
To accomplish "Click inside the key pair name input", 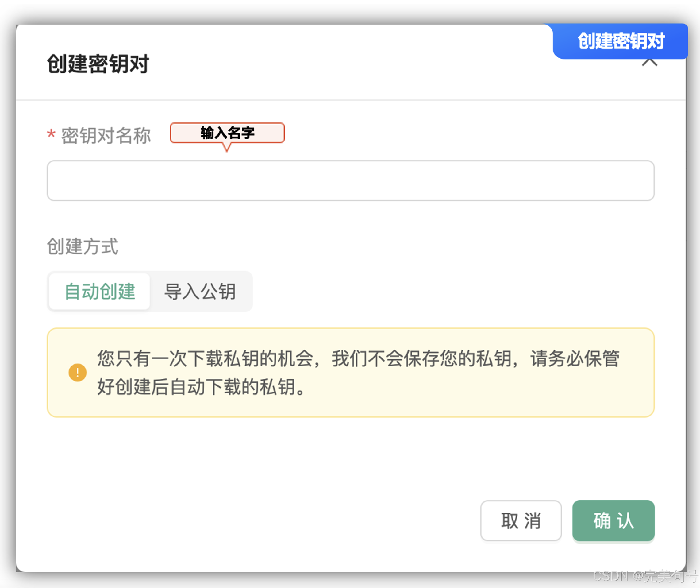I will point(350,180).
